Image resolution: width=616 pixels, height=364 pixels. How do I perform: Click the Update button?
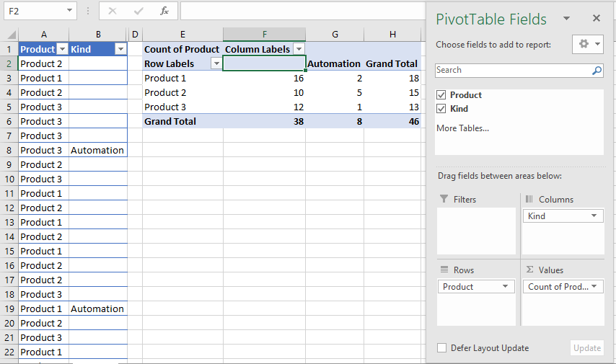click(x=586, y=348)
